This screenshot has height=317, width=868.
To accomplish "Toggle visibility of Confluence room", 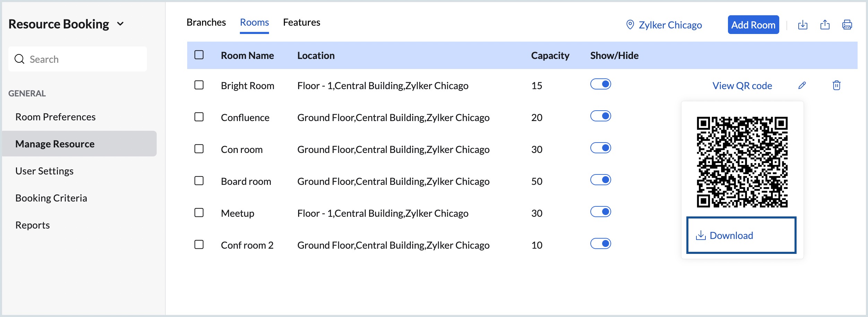I will 600,116.
